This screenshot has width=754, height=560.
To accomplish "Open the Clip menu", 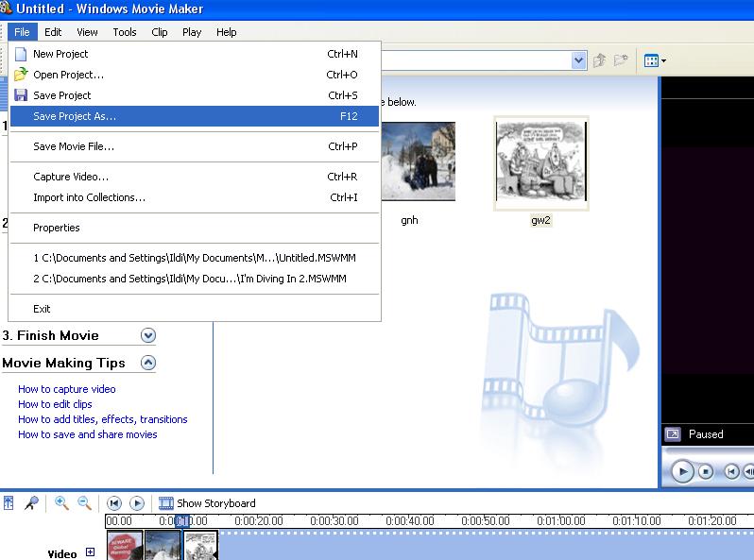I will click(x=159, y=32).
